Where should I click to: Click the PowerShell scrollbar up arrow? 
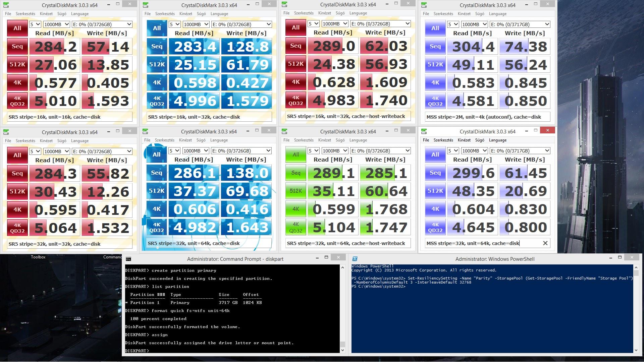(x=636, y=267)
